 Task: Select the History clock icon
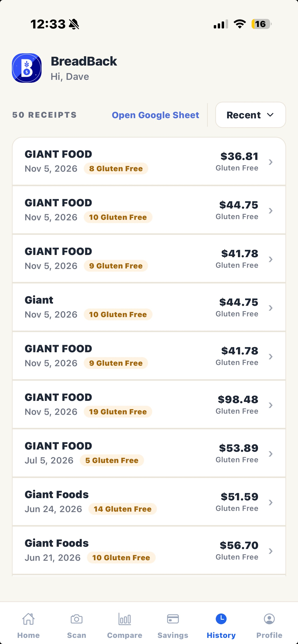(221, 619)
